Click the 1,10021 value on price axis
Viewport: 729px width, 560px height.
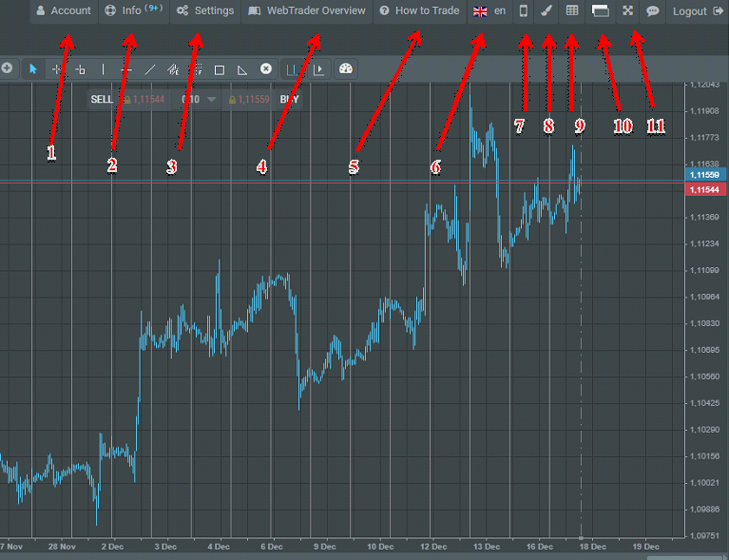click(x=704, y=483)
